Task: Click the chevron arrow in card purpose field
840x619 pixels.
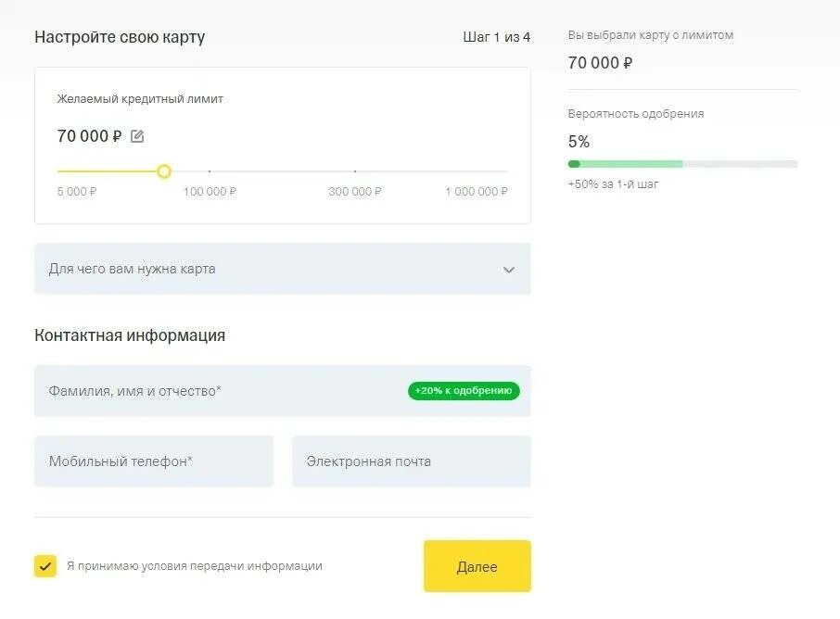Action: (x=508, y=270)
